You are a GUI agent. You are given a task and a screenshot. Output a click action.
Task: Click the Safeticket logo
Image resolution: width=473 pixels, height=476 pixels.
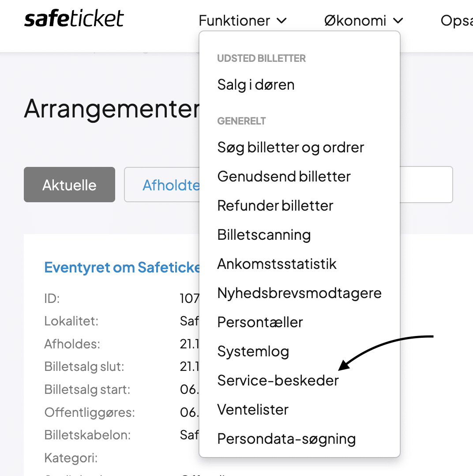(x=74, y=19)
